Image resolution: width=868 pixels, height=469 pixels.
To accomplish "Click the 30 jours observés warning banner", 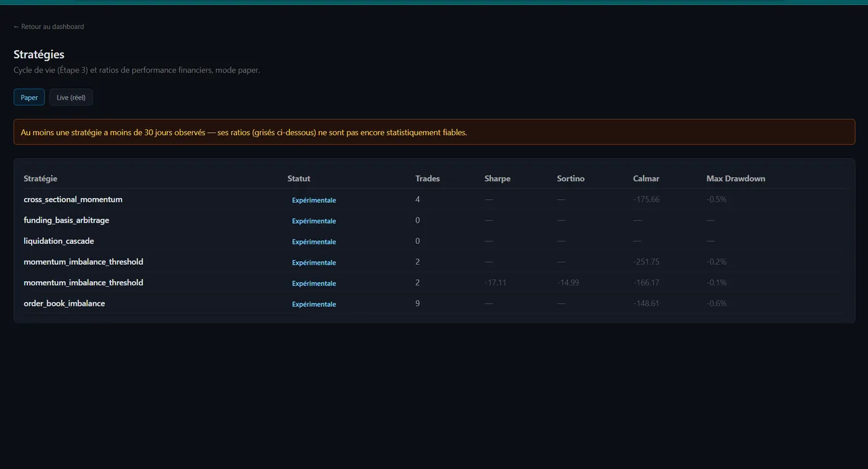I will 434,132.
